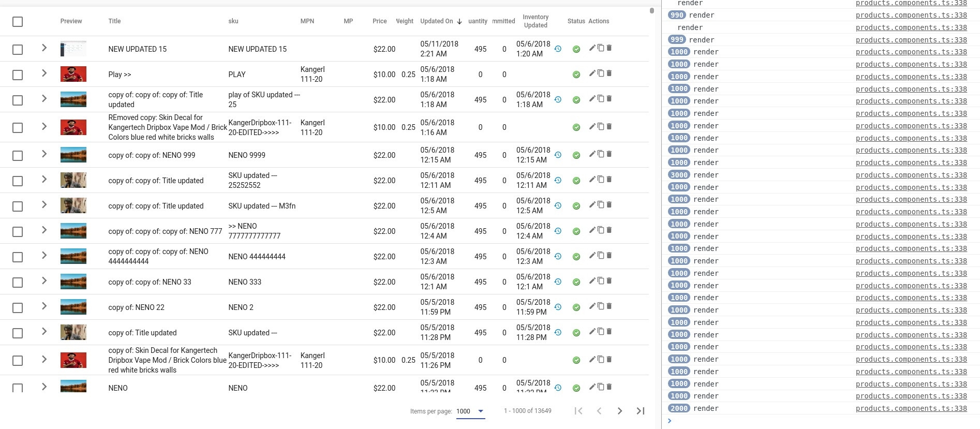The image size is (980, 429).
Task: Tick checkbox for NENO 9999 row
Action: (x=18, y=155)
